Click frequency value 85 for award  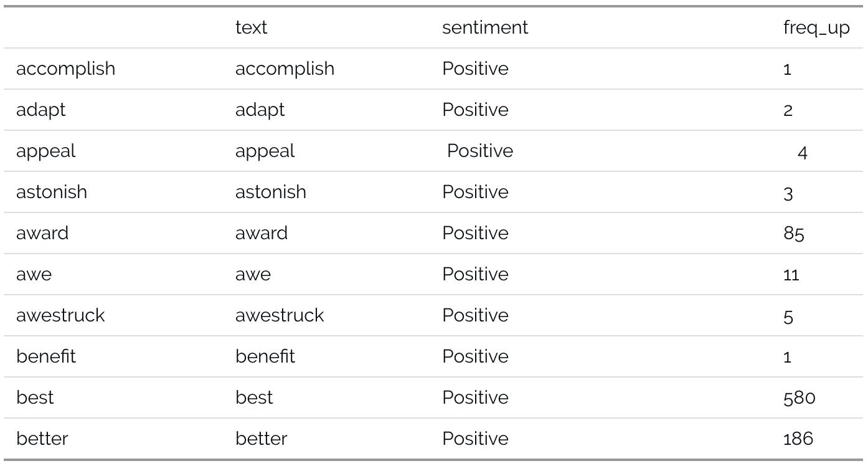(794, 234)
